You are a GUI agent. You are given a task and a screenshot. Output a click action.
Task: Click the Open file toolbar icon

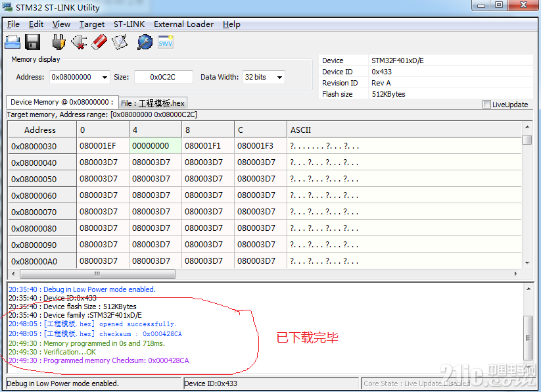(12, 43)
